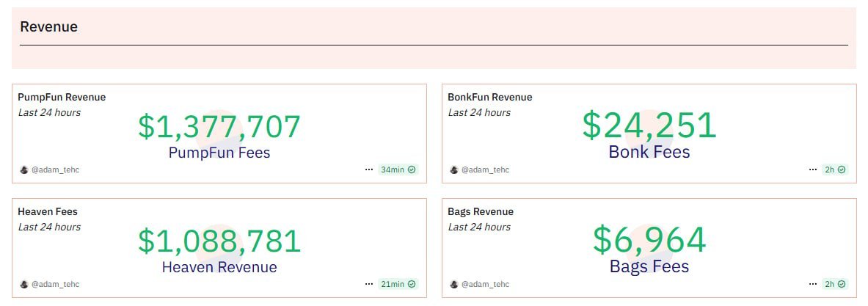The height and width of the screenshot is (306, 868).
Task: Click the $24,251 counter value
Action: [649, 125]
